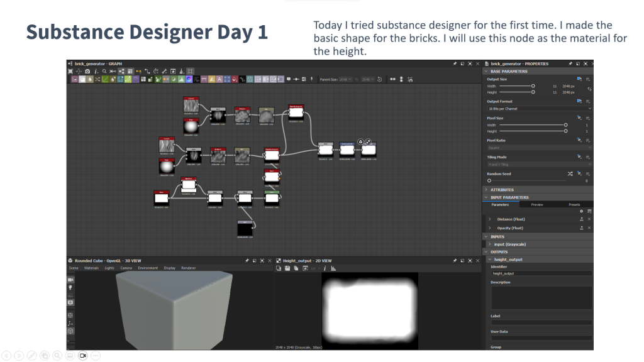Pin the brick_generator Graph panel
Screen dimensions: 644x362
coord(455,63)
